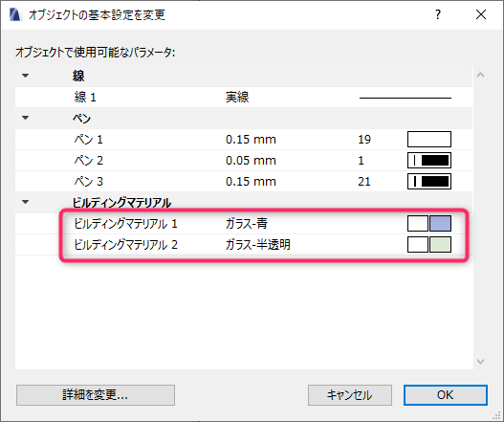Select the ペン 2 row label
The width and height of the screenshot is (504, 422).
click(88, 160)
